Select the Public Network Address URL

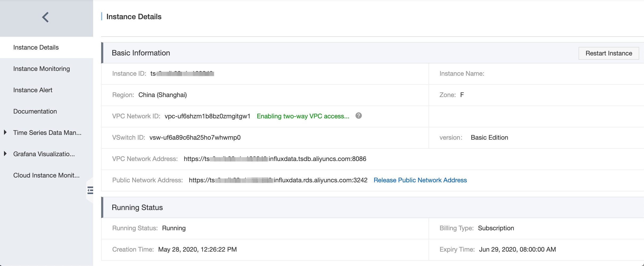(x=278, y=180)
